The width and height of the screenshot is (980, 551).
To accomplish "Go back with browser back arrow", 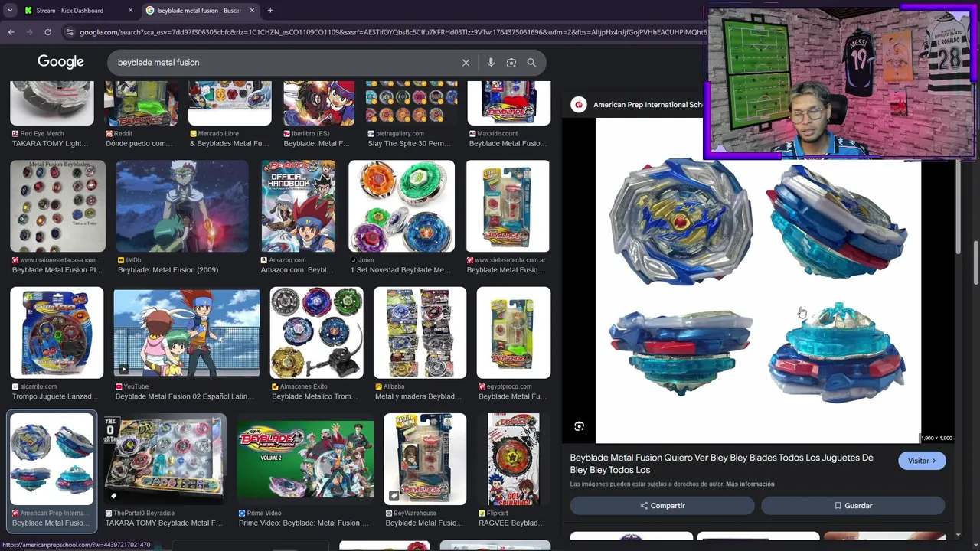I will [11, 32].
